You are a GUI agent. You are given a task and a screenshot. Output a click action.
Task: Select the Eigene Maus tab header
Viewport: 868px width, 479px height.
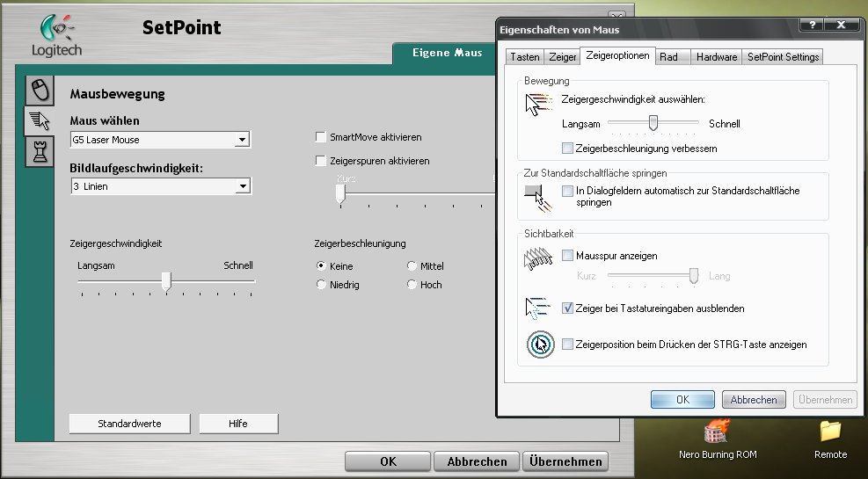(x=447, y=53)
